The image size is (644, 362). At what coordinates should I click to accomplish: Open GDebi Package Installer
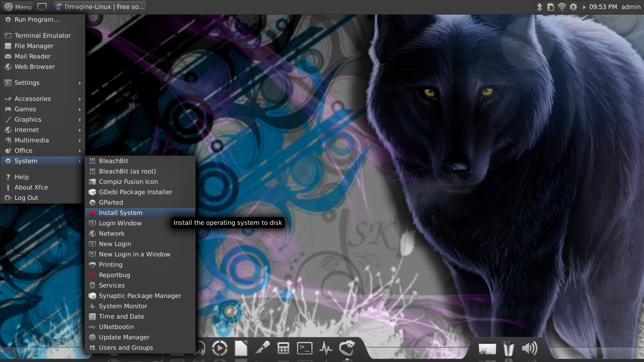pos(140,192)
